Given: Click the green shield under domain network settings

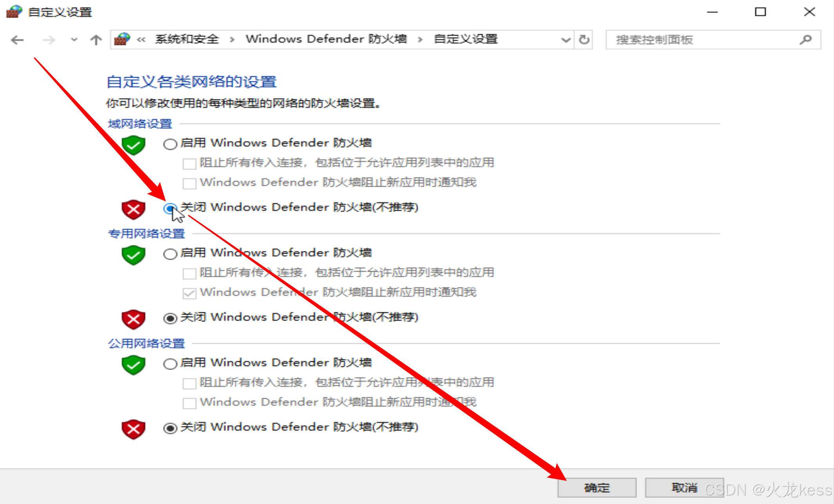Looking at the screenshot, I should (x=133, y=145).
